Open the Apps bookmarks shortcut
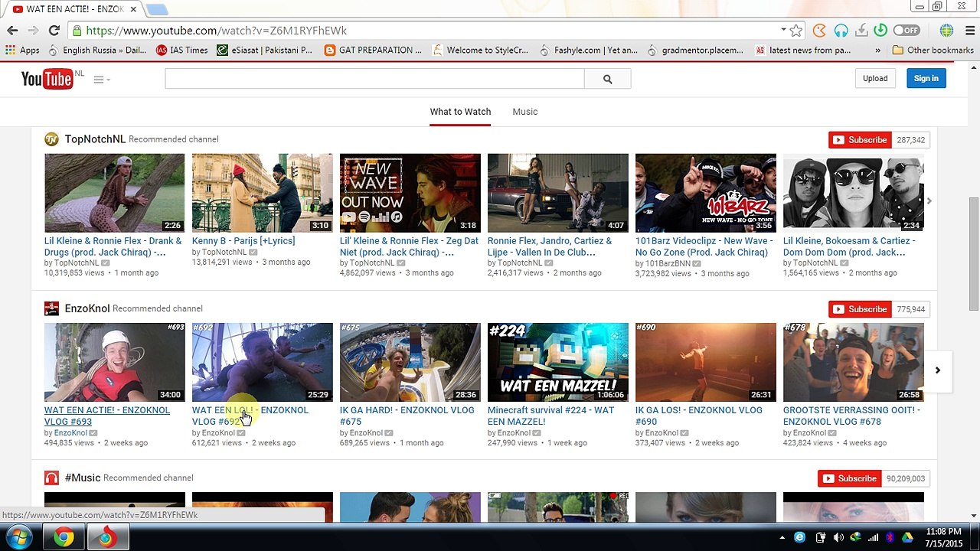The width and height of the screenshot is (980, 551). [22, 51]
